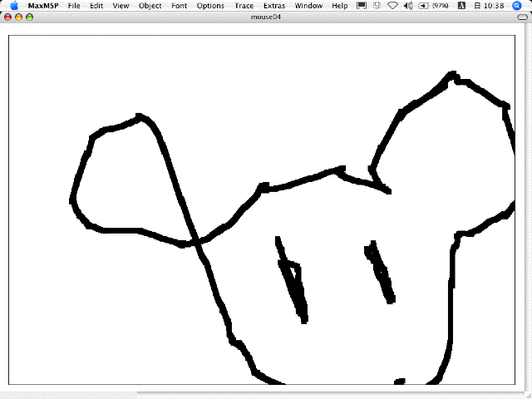The image size is (532, 399).
Task: Open the input method A menu
Action: [462, 6]
